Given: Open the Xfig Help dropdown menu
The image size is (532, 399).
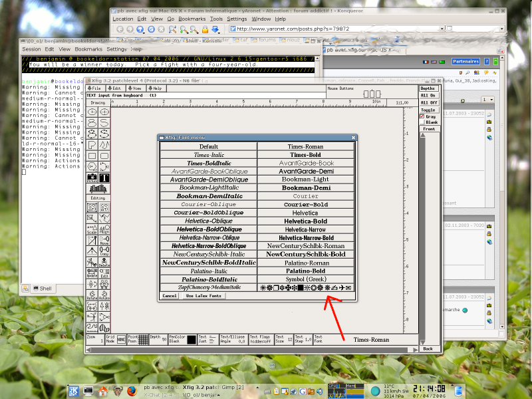Looking at the screenshot, I should 156,88.
